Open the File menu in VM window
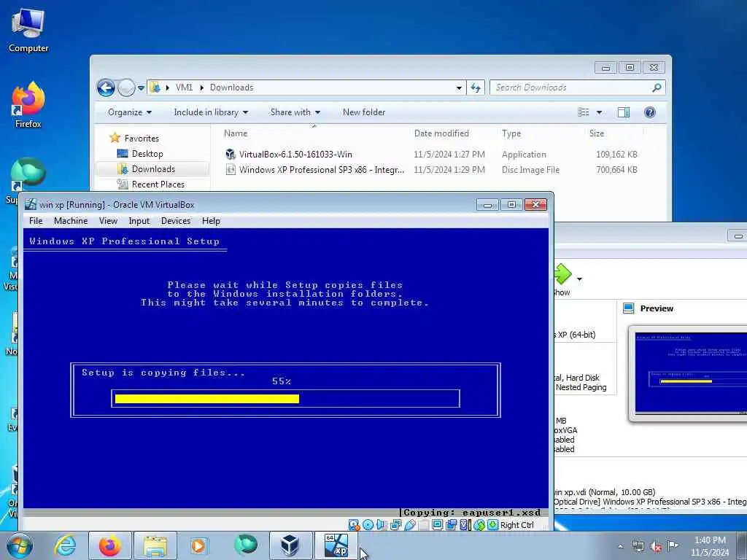This screenshot has width=747, height=560. pyautogui.click(x=36, y=221)
